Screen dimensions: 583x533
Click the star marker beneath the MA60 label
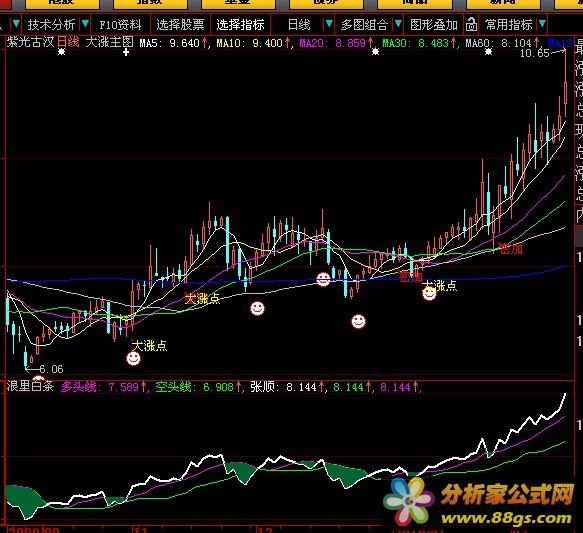pos(489,52)
